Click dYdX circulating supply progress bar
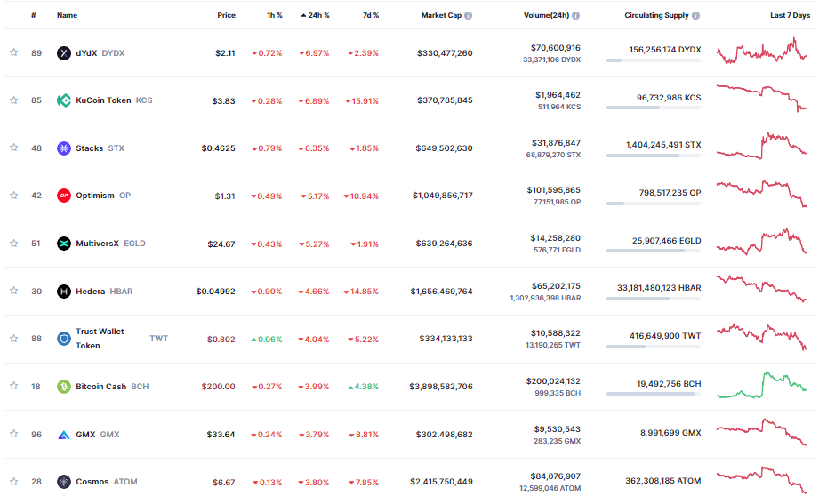The width and height of the screenshot is (819, 504). point(654,60)
